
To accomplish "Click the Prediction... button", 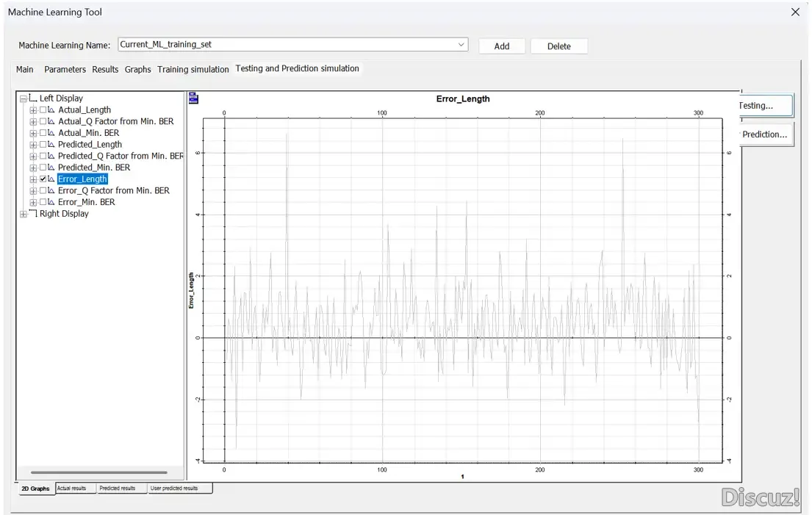I will tap(766, 134).
